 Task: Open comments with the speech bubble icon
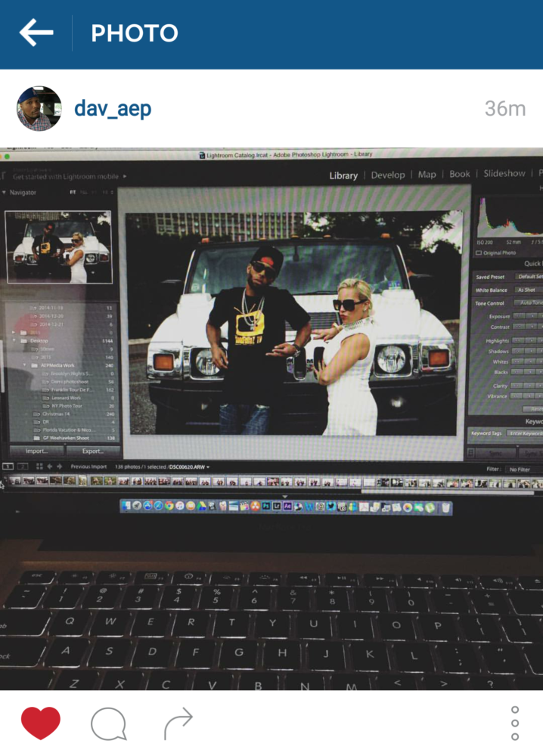(108, 723)
